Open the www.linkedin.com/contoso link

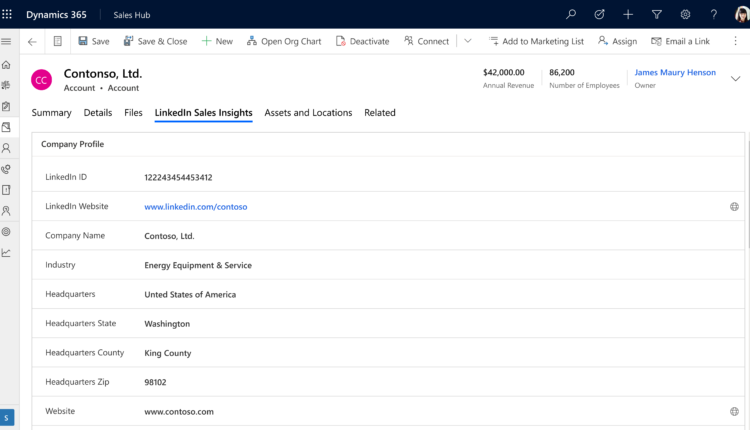click(195, 207)
